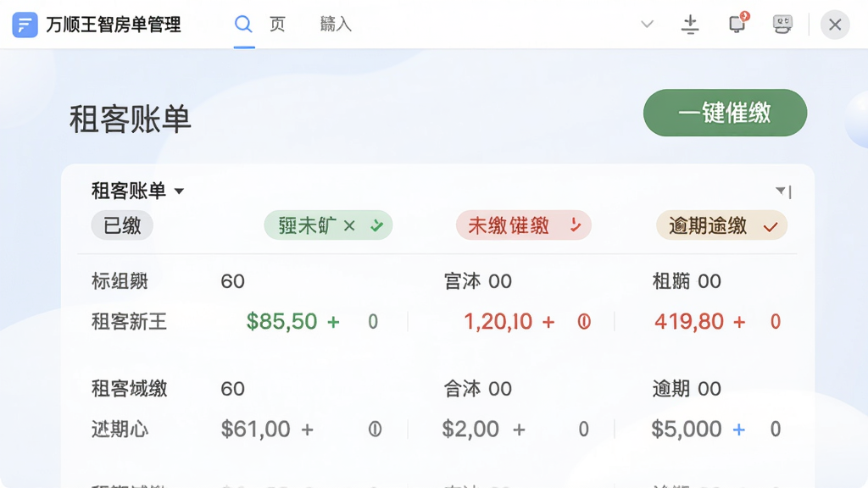Open the filter sort icon at panel right
The height and width of the screenshot is (488, 868).
pyautogui.click(x=783, y=191)
